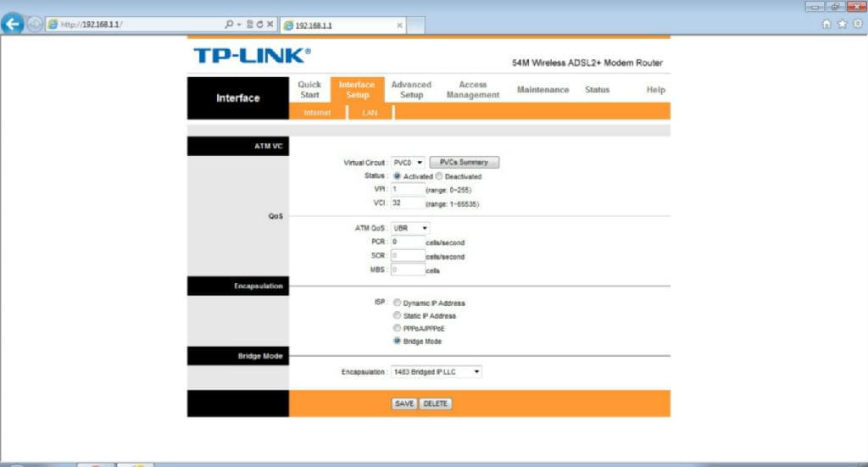This screenshot has height=467, width=868.
Task: Choose the Dynamic IP Address option
Action: pyautogui.click(x=397, y=303)
